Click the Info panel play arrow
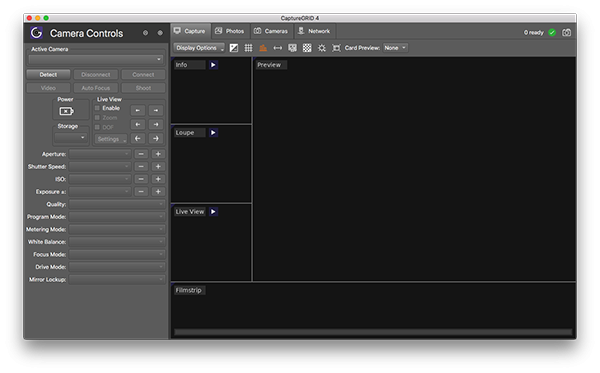Image resolution: width=600 pixels, height=373 pixels. [x=213, y=65]
